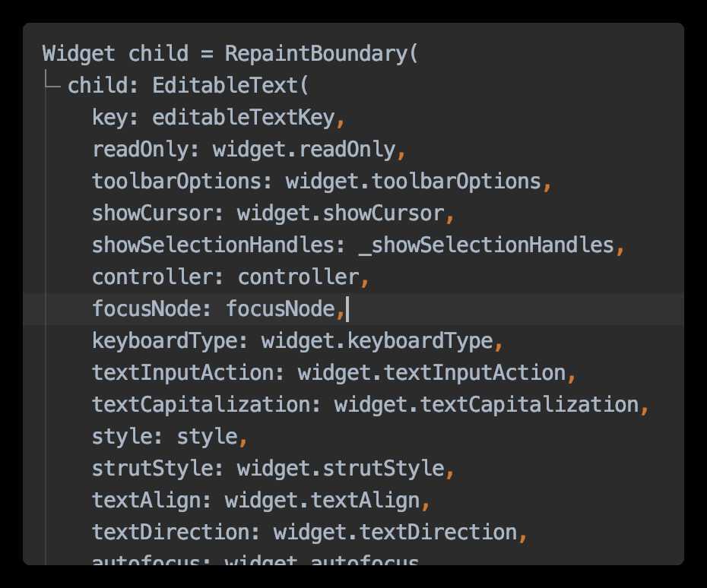Click the widget.textDirection value
707x588 pixels.
point(395,533)
